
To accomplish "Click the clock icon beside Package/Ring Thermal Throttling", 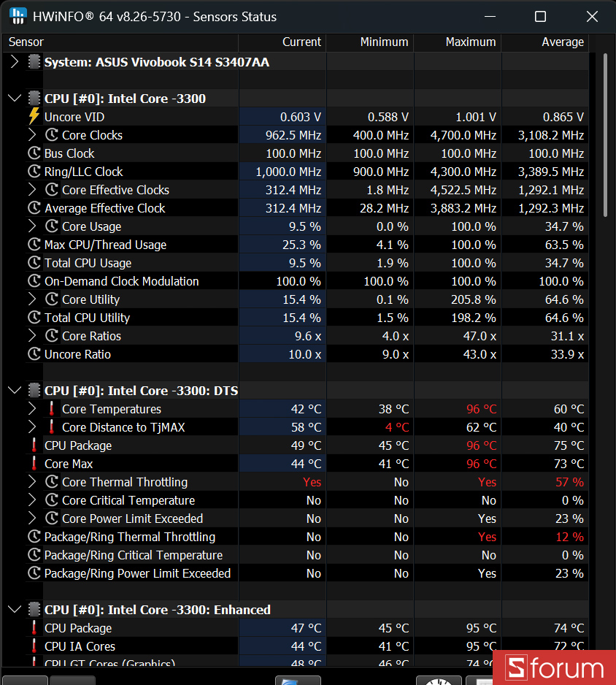I will pyautogui.click(x=34, y=537).
